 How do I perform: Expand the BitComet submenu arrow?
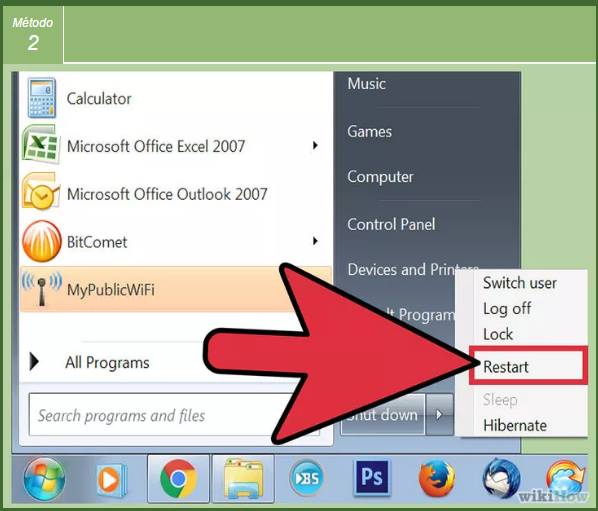point(315,241)
